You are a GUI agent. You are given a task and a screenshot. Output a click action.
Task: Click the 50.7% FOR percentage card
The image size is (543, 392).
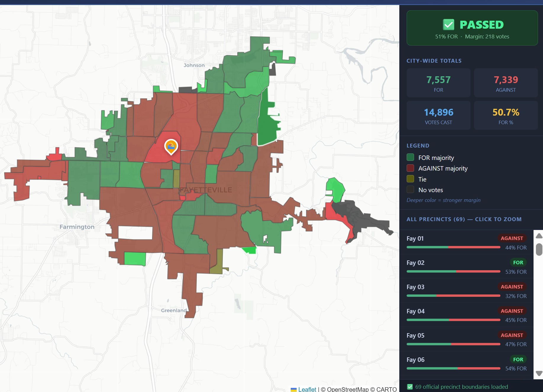click(x=506, y=116)
